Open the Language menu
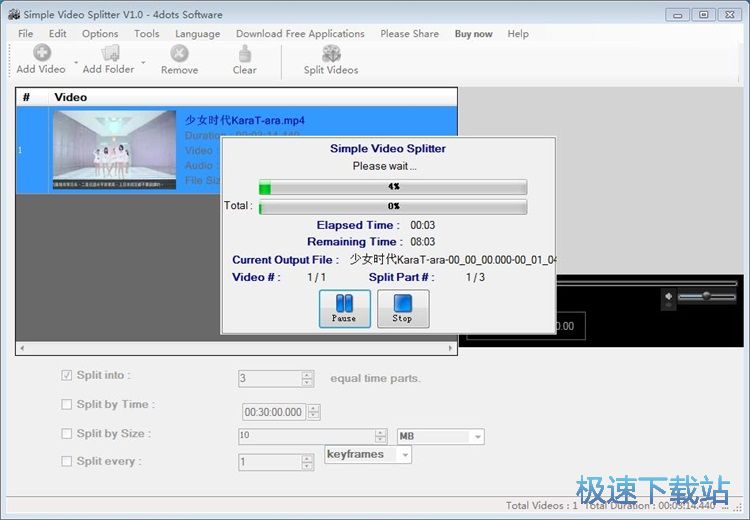 click(197, 33)
